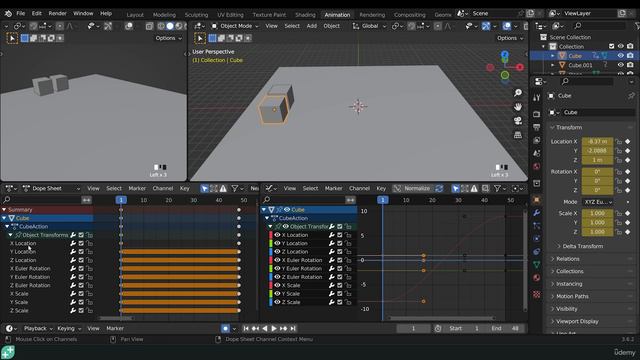The image size is (640, 360).
Task: Click the X Location modifier wrench in Dope Sheet
Action: click(x=73, y=243)
